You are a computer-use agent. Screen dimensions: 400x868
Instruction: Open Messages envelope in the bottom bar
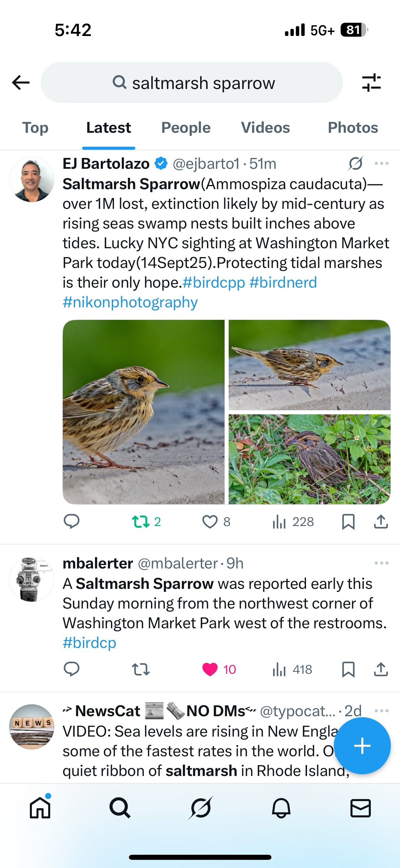[360, 808]
